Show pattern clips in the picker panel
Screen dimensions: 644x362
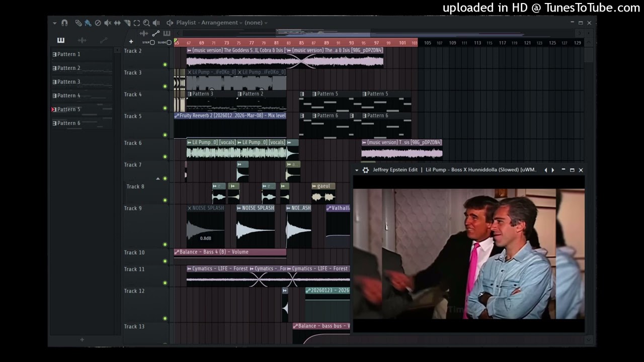[61, 40]
